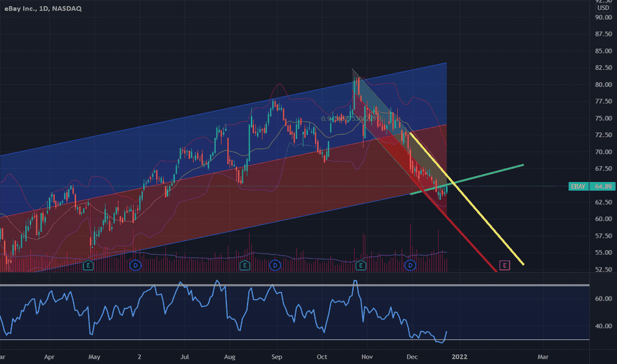Click the dividend D marker at Dec

pyautogui.click(x=410, y=265)
